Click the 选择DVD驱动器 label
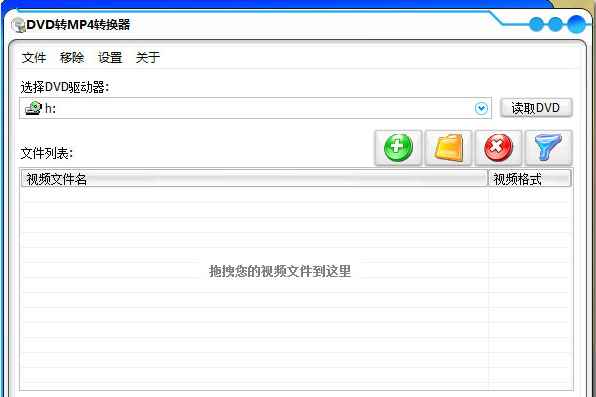This screenshot has height=397, width=596. coord(65,87)
